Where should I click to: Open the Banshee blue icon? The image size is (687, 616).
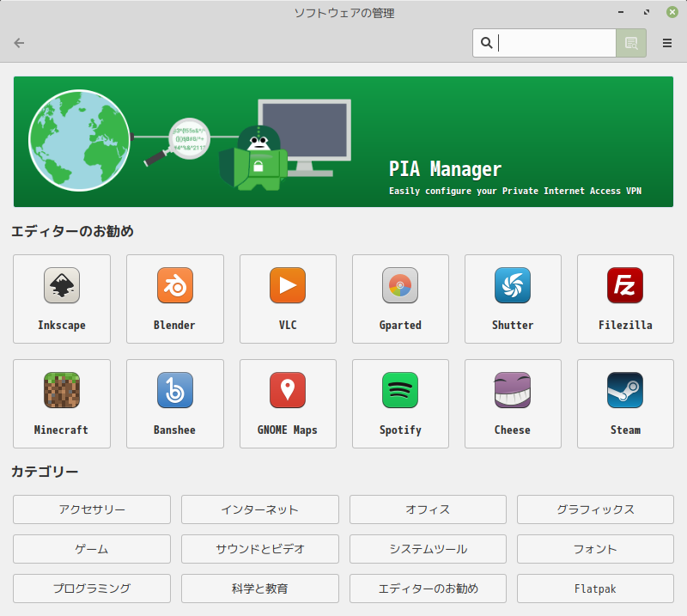pyautogui.click(x=175, y=390)
